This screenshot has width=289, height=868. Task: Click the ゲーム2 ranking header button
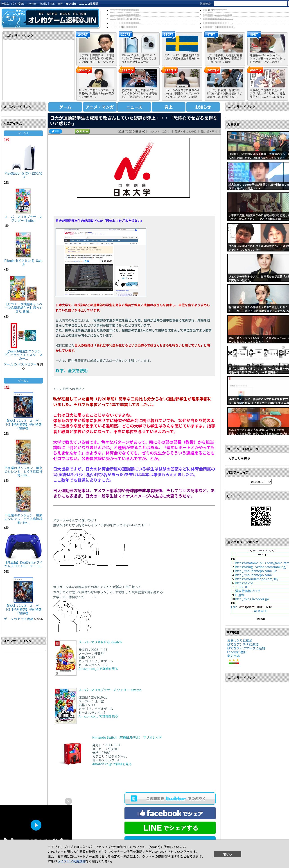click(x=23, y=381)
